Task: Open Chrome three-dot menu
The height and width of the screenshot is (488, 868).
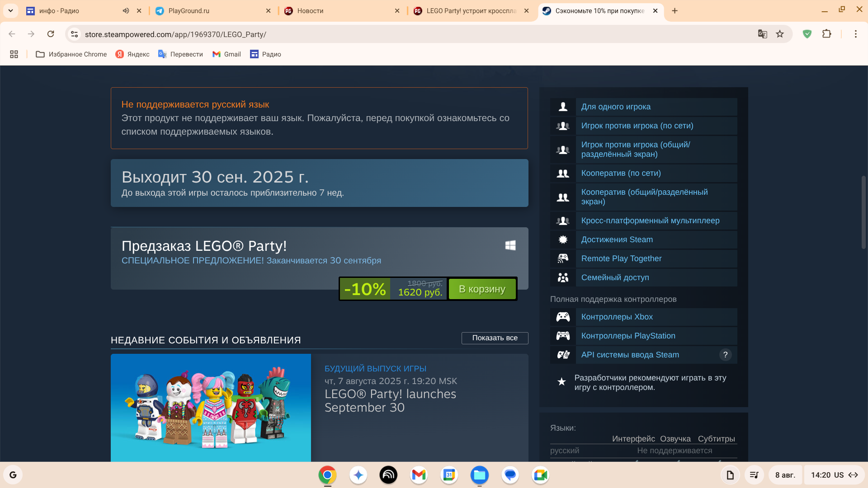Action: [855, 34]
